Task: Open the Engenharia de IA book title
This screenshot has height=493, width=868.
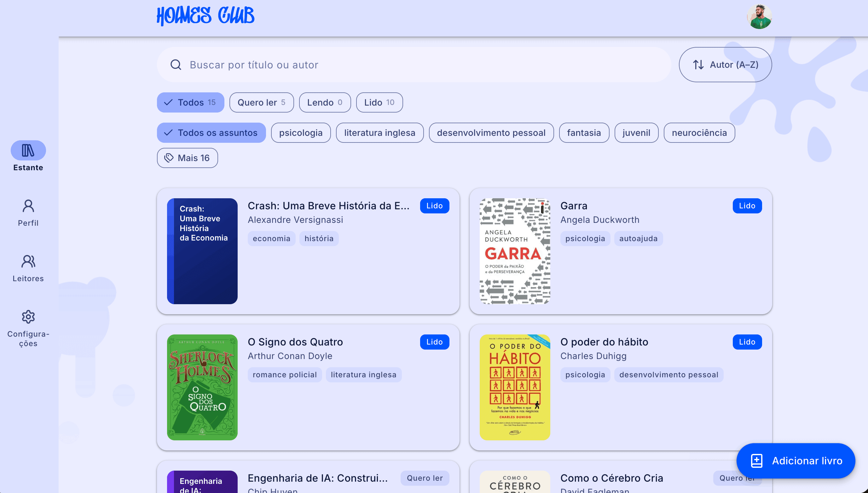Action: point(318,478)
